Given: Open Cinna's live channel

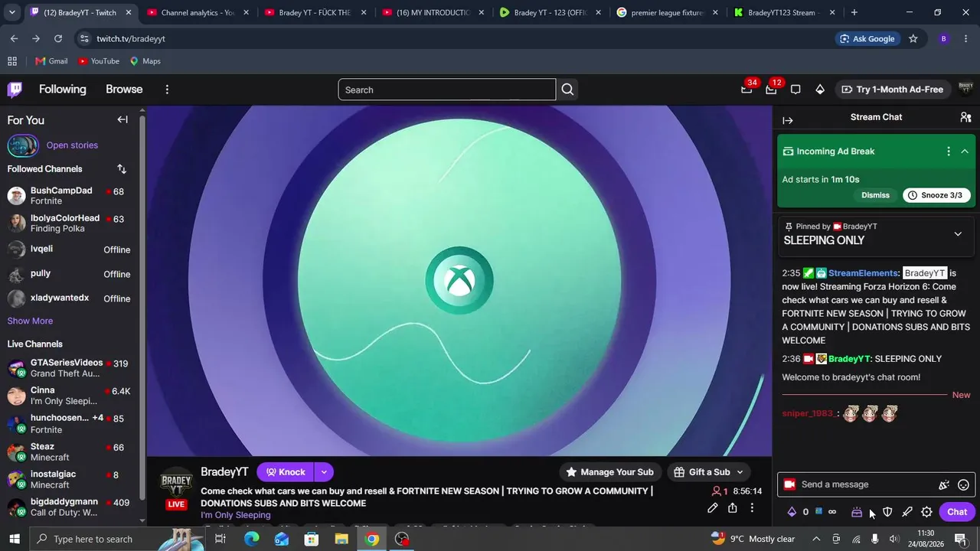Looking at the screenshot, I should 70,396.
